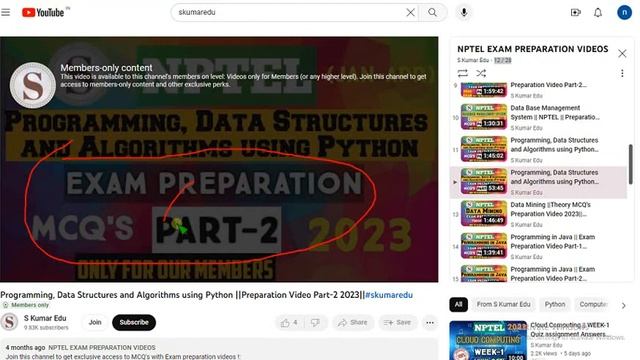The image size is (640, 360).
Task: Close the NPTEL playlist panel
Action: [x=622, y=53]
